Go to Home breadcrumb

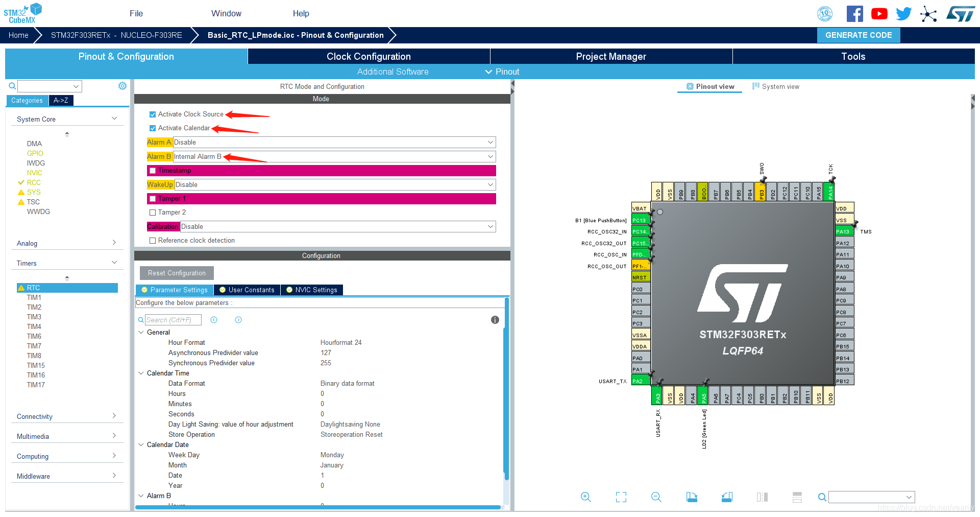18,35
